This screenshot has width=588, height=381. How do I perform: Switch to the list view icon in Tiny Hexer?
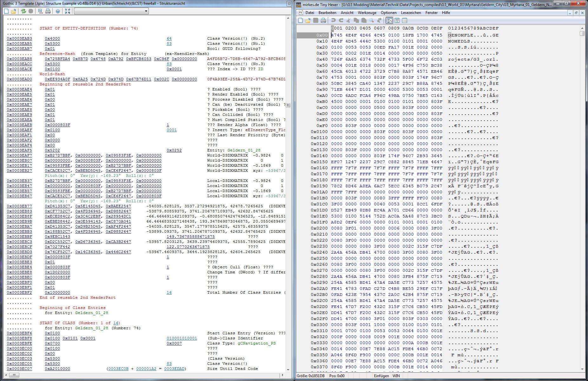pyautogui.click(x=405, y=21)
